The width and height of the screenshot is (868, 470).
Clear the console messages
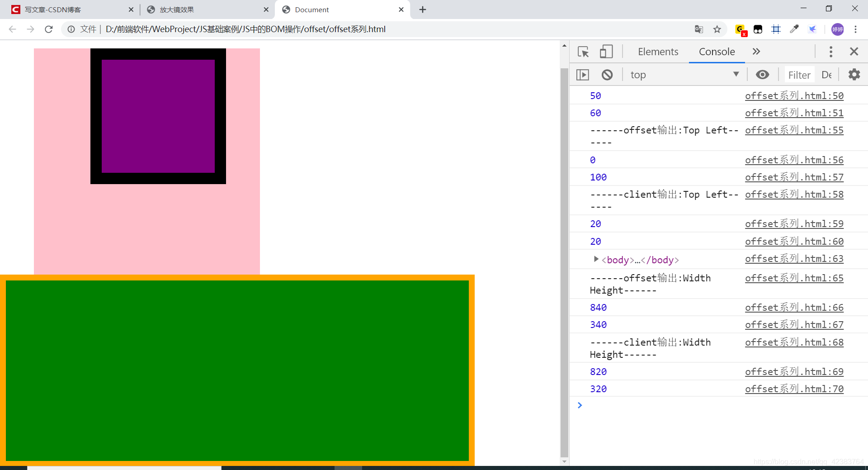click(x=607, y=75)
